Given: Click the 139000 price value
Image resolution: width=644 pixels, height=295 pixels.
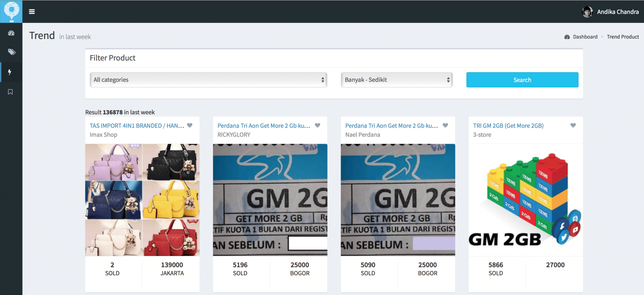Looking at the screenshot, I should click(172, 265).
